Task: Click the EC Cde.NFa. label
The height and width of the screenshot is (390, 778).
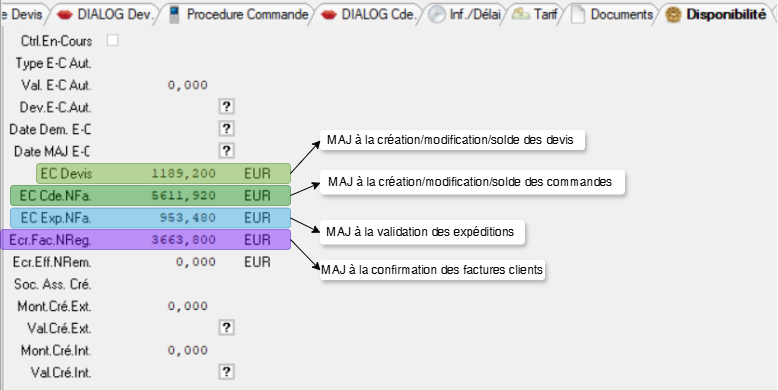Action: [56, 196]
